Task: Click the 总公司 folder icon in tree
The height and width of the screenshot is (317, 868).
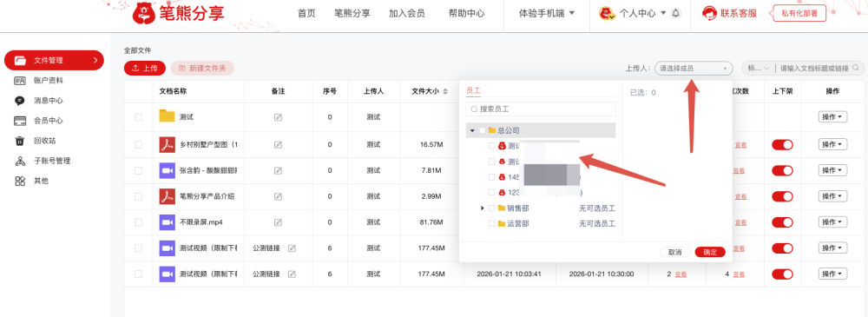Action: [x=492, y=130]
